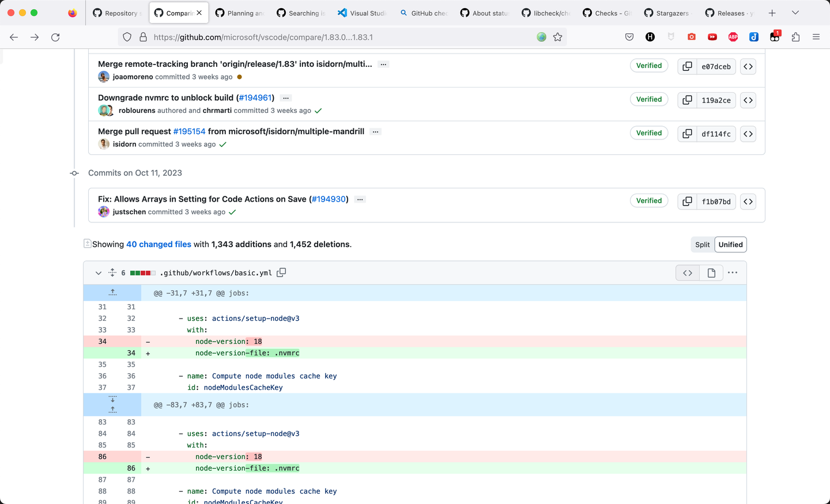Image resolution: width=830 pixels, height=504 pixels.
Task: Toggle file tree next to Showing text
Action: (88, 244)
